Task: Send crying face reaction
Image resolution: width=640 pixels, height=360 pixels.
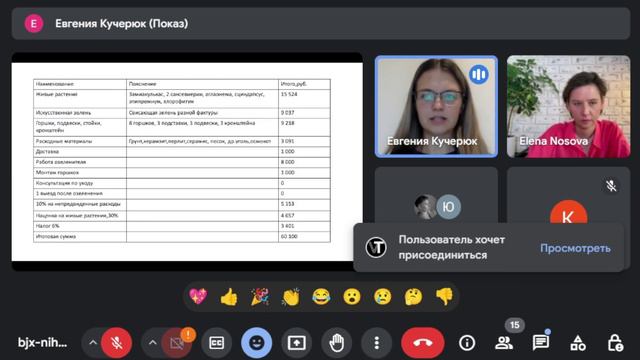Action: pos(382,296)
